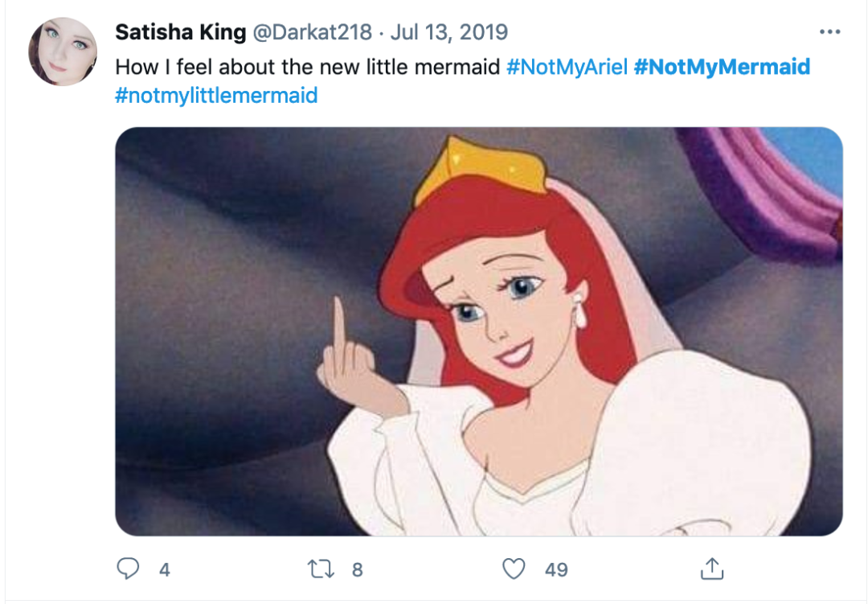
Task: Open the @Darkat218 handle link
Action: coord(313,32)
